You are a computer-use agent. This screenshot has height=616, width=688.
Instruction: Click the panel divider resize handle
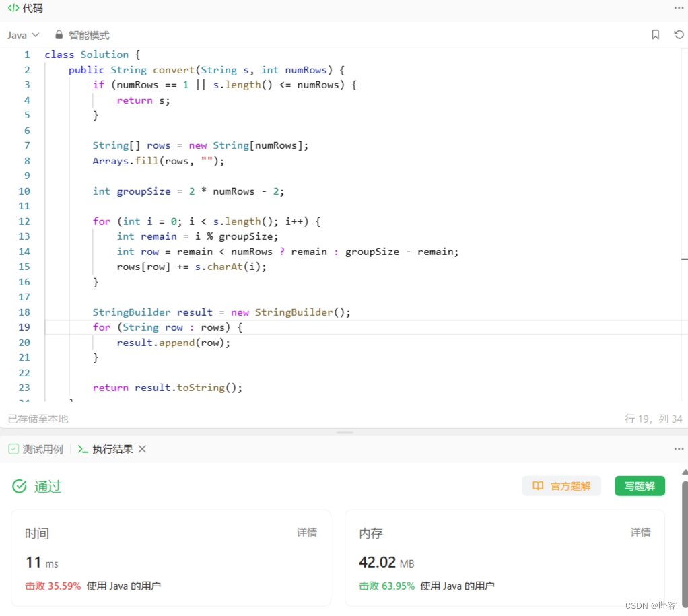pos(345,432)
